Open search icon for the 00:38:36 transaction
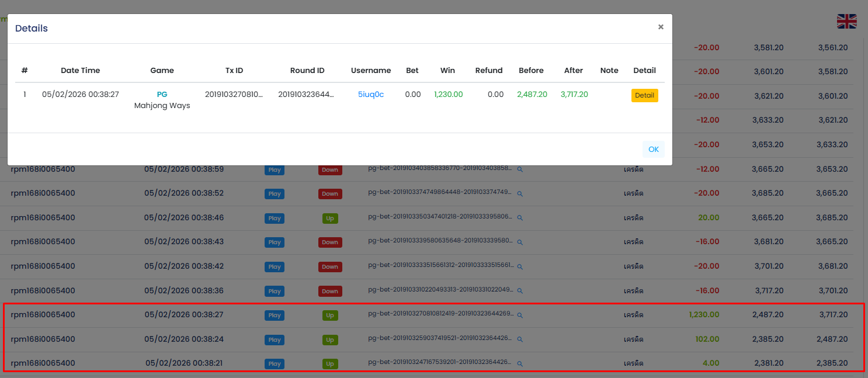868x378 pixels. 519,291
